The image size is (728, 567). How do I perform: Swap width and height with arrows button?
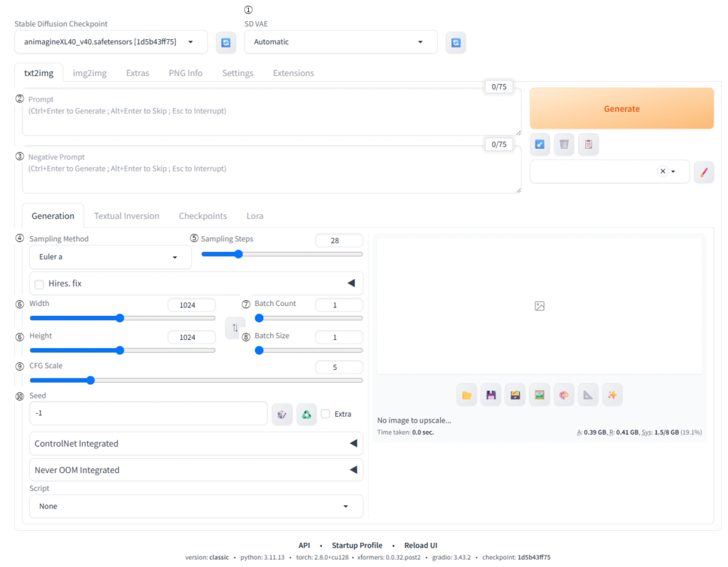235,328
